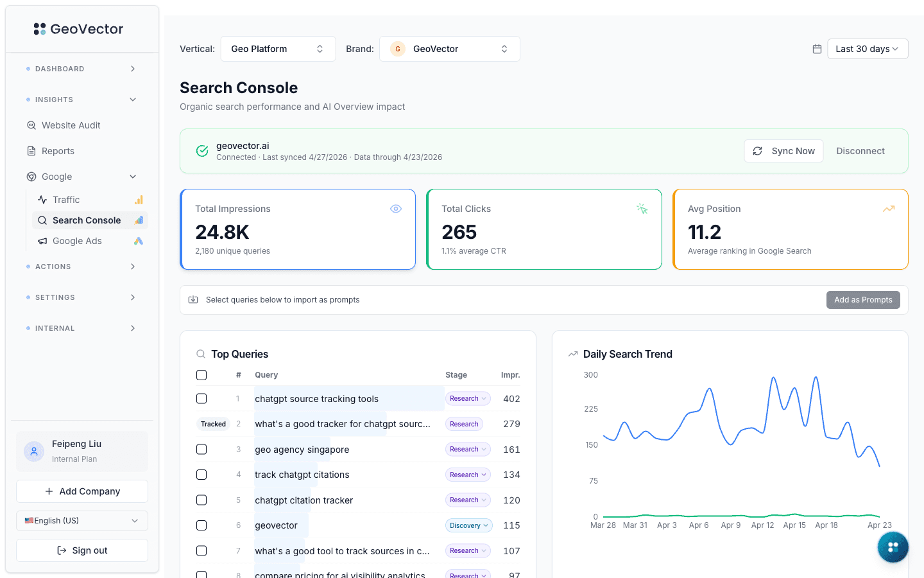Open the Stage dropdown on 'geo agency singapore'
The width and height of the screenshot is (924, 578).
468,449
